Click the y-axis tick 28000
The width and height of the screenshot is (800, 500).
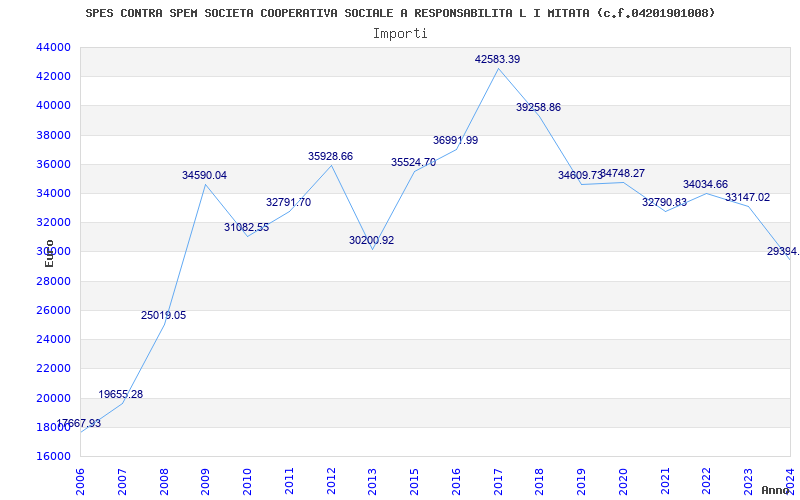(x=53, y=281)
